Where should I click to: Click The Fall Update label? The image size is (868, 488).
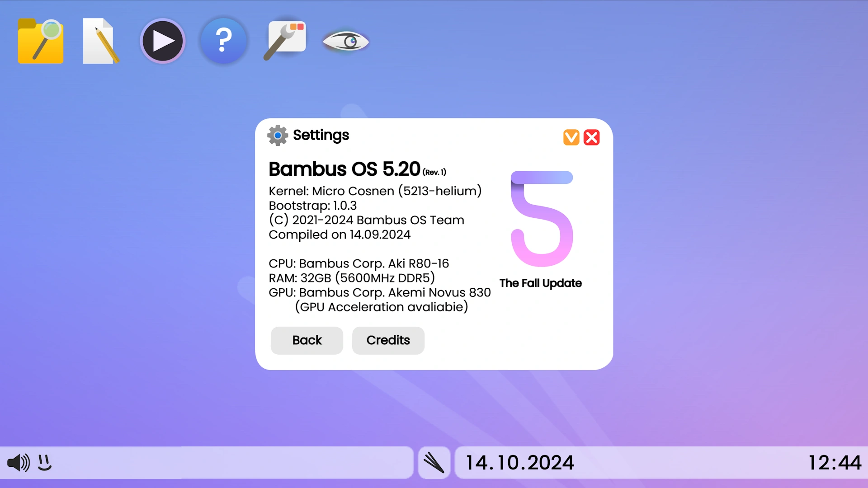click(541, 283)
